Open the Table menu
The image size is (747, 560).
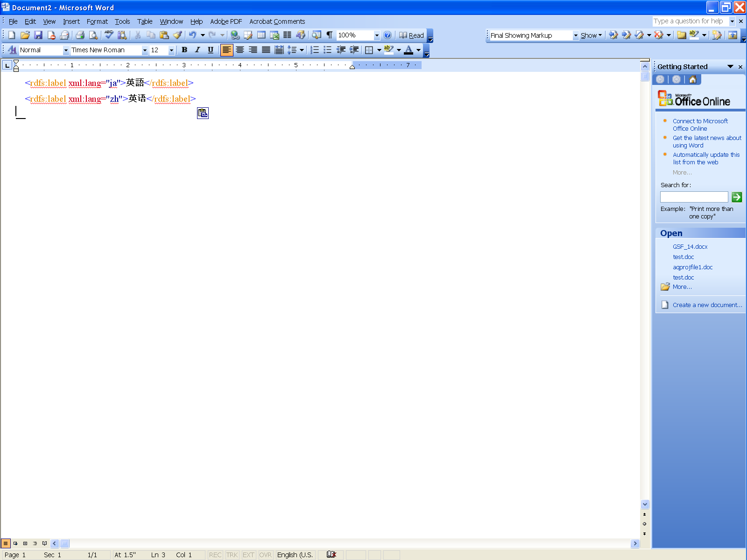click(x=145, y=21)
